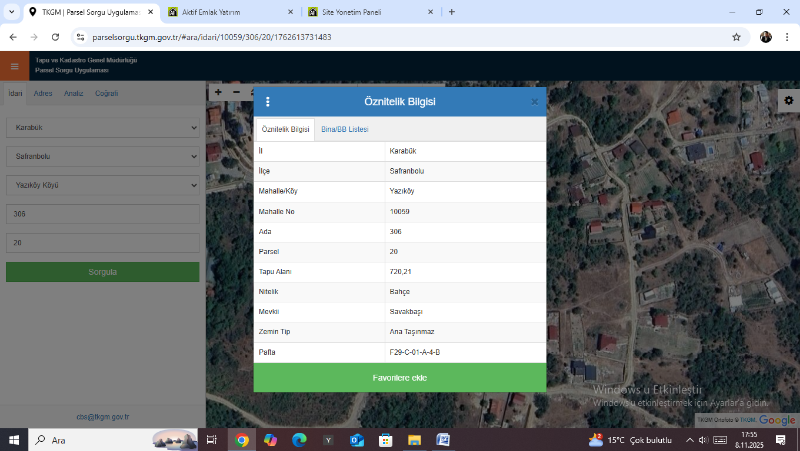
Task: Switch to the Bina/BB Listesi tab
Action: coord(345,130)
